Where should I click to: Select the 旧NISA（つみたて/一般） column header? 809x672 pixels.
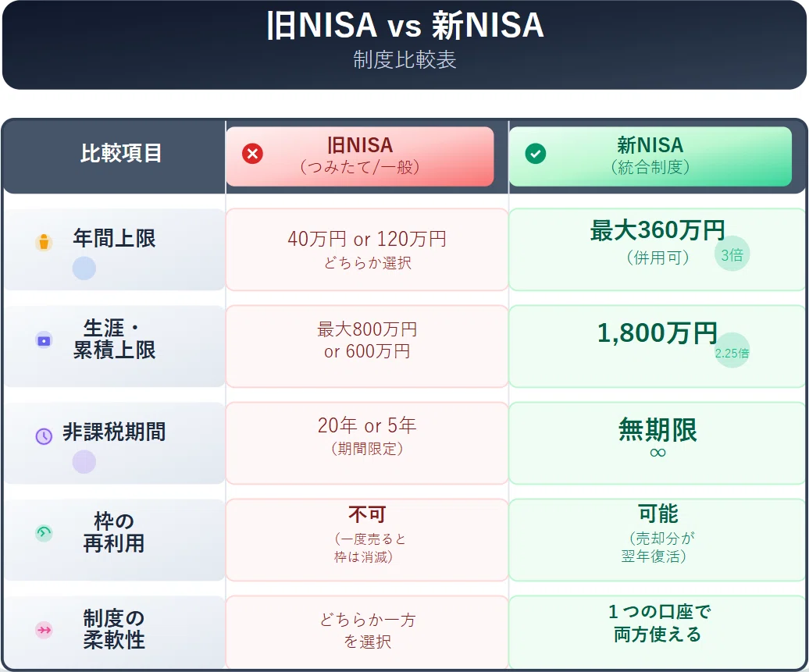[360, 156]
